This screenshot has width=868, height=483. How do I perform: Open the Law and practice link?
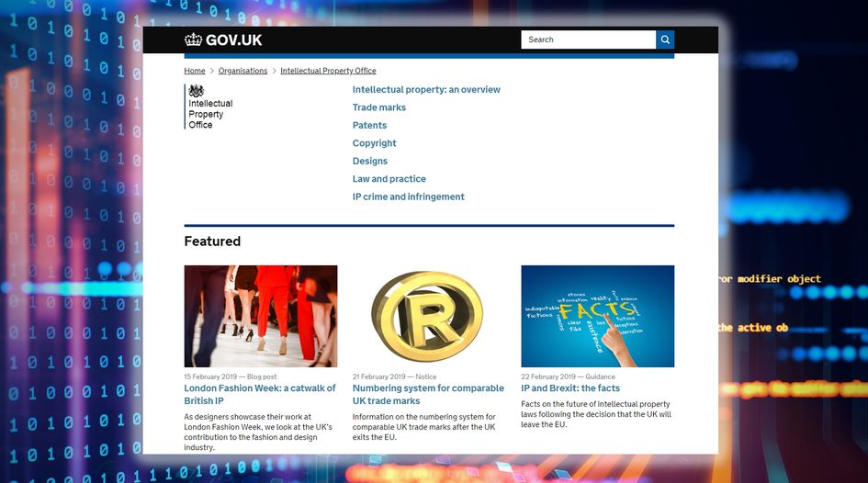click(389, 179)
